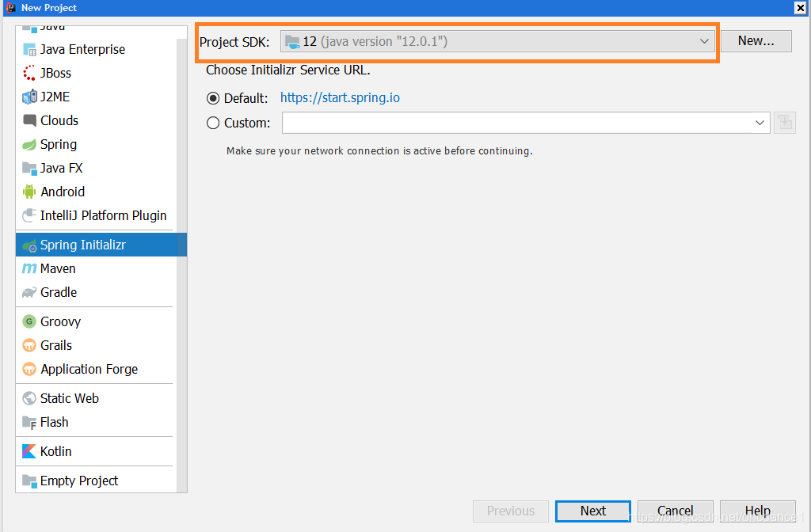811x532 pixels.
Task: Select the Static Web label
Action: [70, 399]
